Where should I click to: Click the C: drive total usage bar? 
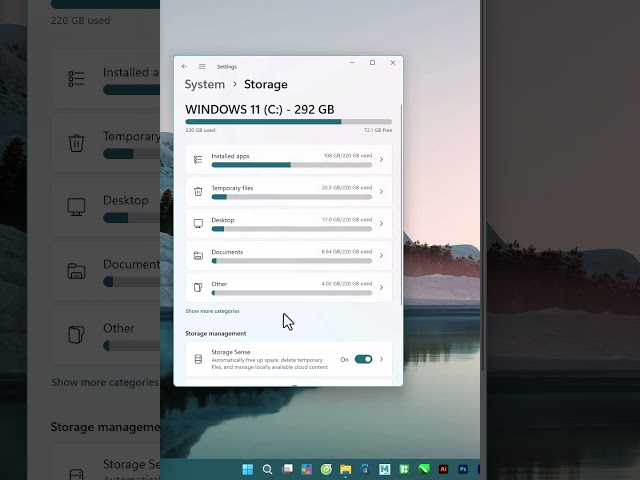click(x=289, y=122)
